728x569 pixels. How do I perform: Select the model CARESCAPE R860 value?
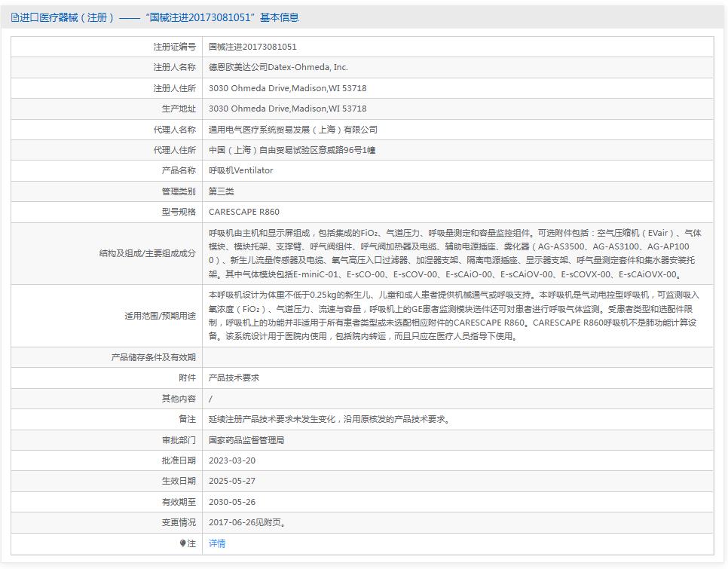(243, 212)
